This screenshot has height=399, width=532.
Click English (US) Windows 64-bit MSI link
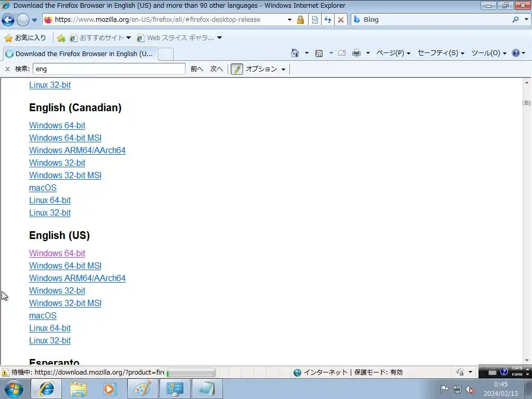tap(65, 265)
